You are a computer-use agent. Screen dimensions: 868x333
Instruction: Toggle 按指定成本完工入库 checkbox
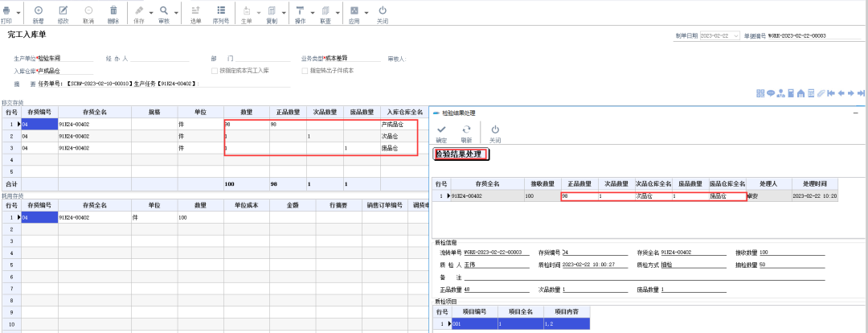(x=215, y=71)
